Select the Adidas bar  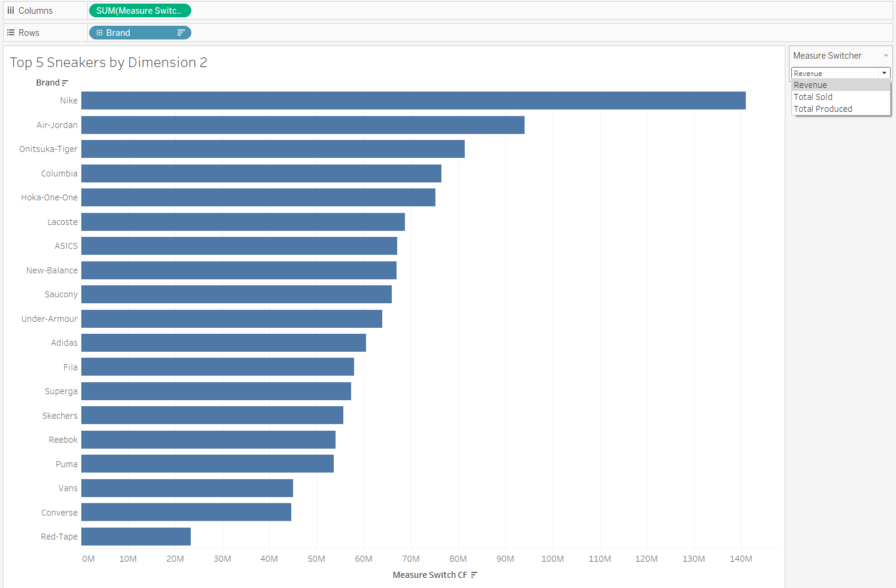[x=224, y=343]
